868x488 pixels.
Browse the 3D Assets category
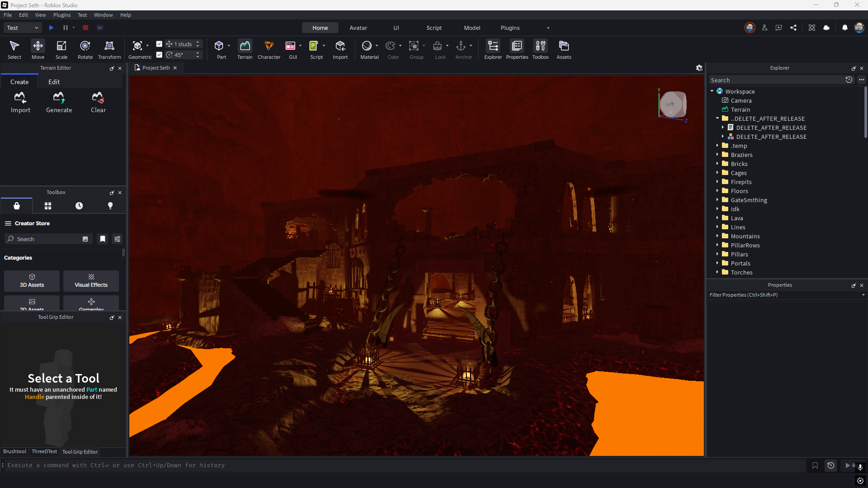[x=32, y=281]
